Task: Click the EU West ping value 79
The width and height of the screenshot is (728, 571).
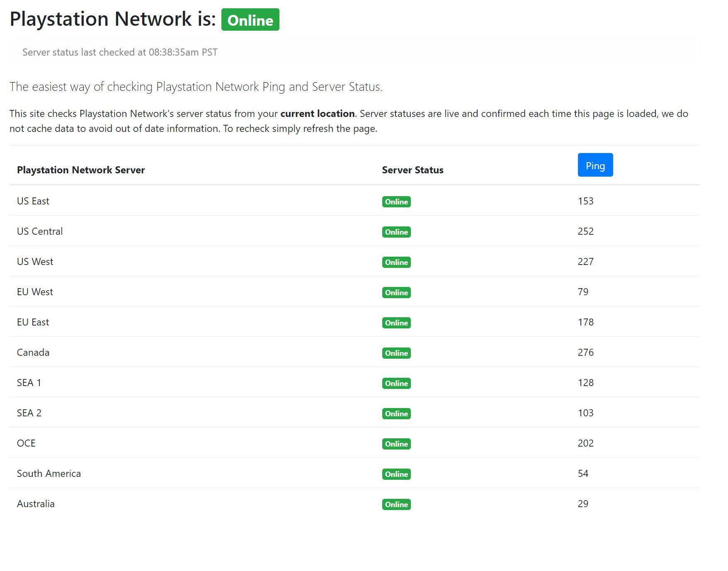Action: [x=583, y=292]
